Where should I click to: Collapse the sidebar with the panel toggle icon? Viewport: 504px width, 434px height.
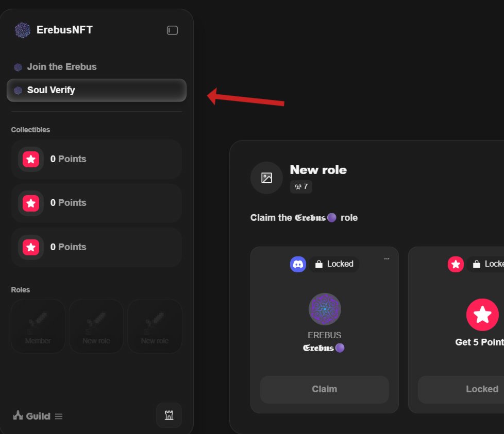(x=172, y=30)
